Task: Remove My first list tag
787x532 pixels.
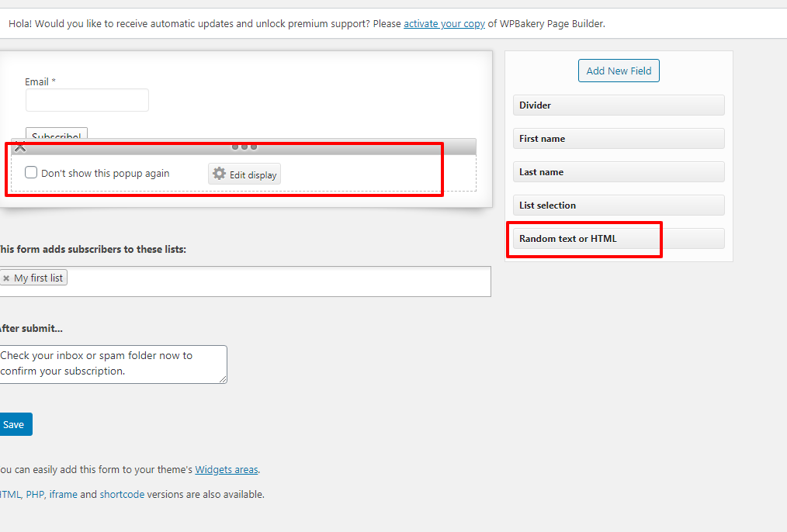Action: pyautogui.click(x=6, y=278)
